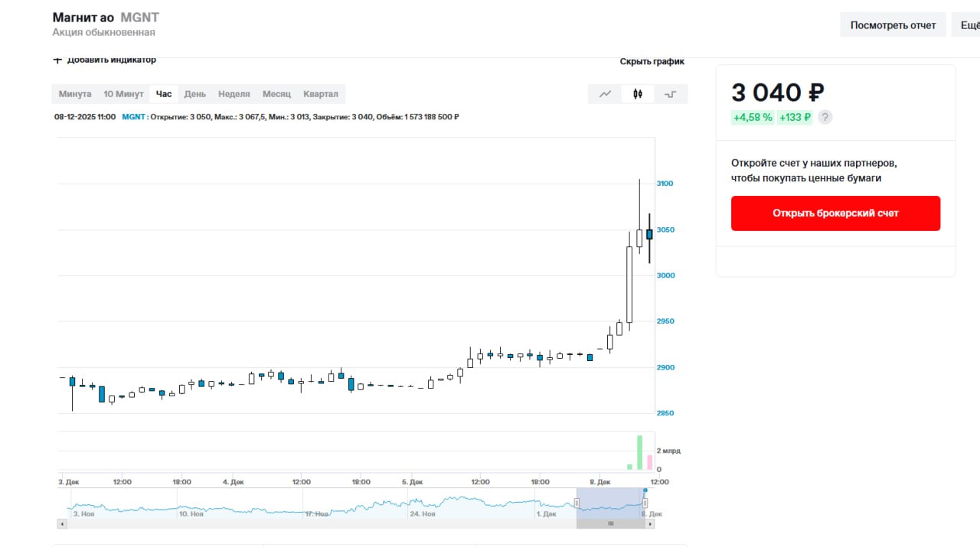Select the step-line chart type icon

[671, 94]
